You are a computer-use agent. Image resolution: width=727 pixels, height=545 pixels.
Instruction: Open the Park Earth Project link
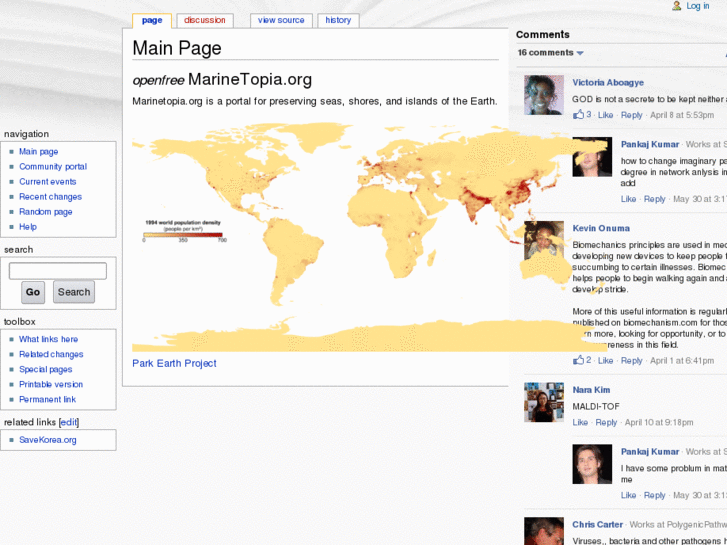pyautogui.click(x=174, y=363)
